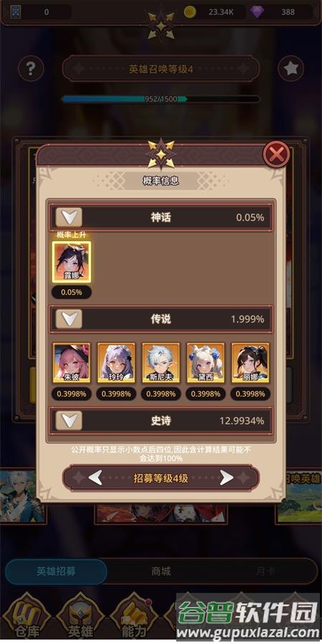Screen dimensions: 322x644
Task: Tap the gold coin currency icon
Action: pyautogui.click(x=190, y=12)
